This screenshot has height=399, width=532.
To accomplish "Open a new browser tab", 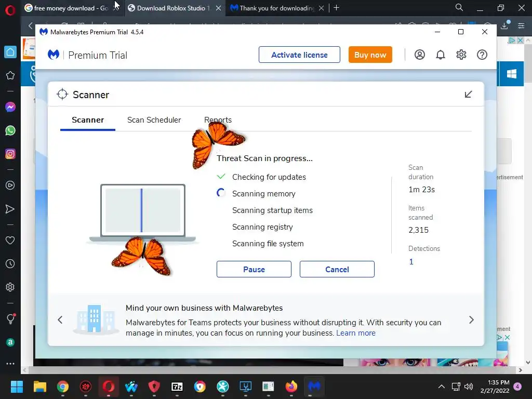I will point(336,8).
